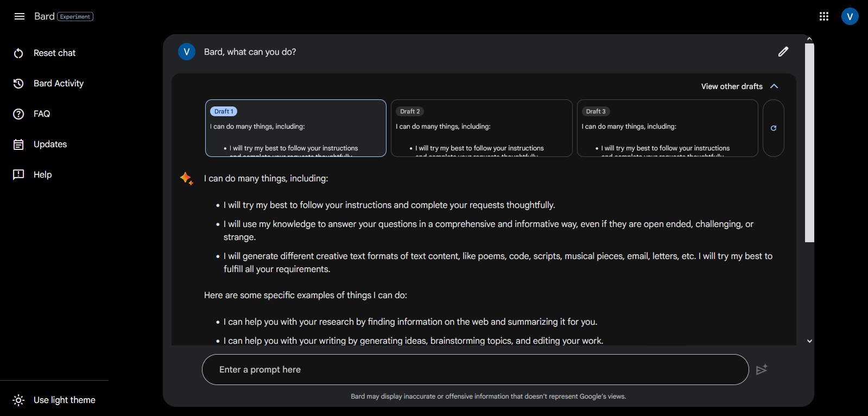
Task: Edit the prompt with pencil icon
Action: (783, 52)
